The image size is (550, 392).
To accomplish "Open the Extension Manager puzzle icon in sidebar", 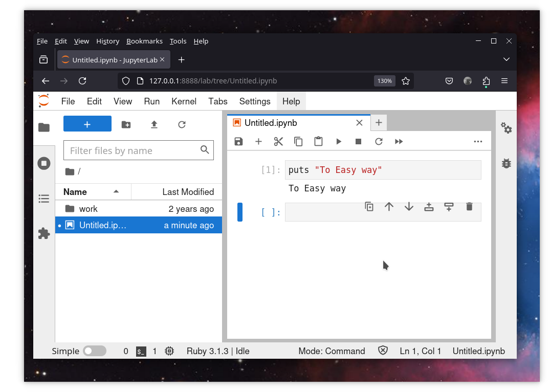I will point(44,233).
